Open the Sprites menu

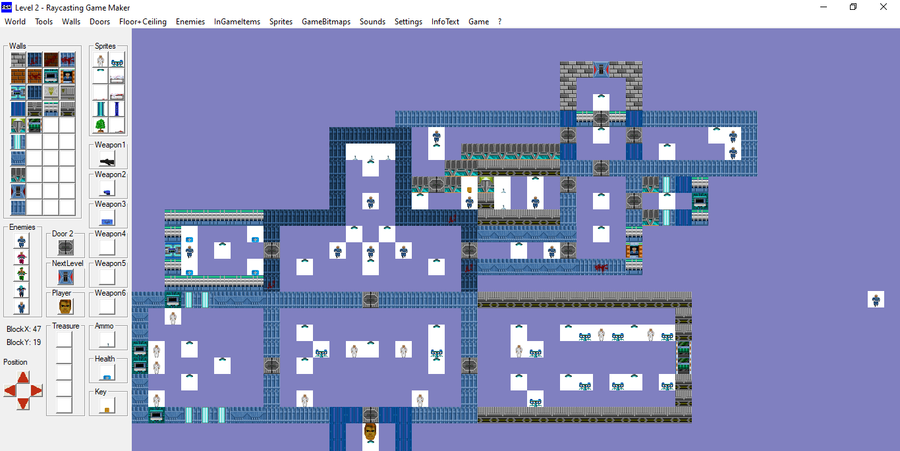tap(281, 21)
